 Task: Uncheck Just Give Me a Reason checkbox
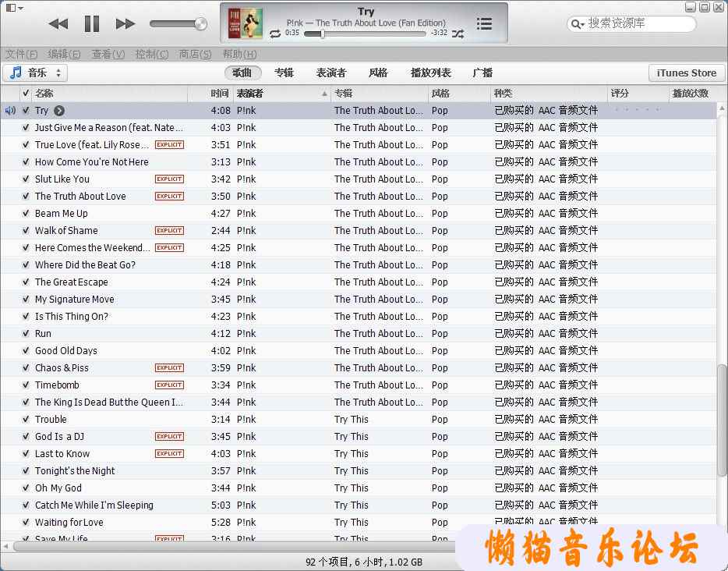click(26, 127)
